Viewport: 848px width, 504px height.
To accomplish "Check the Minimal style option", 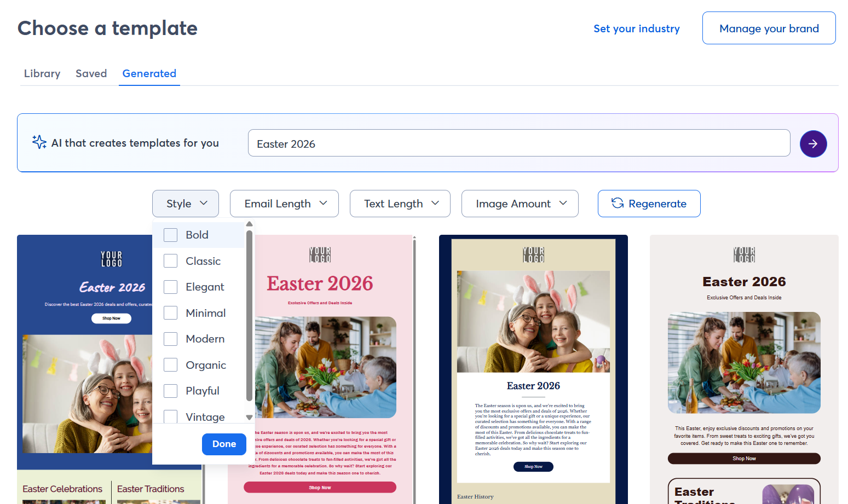I will coord(170,312).
